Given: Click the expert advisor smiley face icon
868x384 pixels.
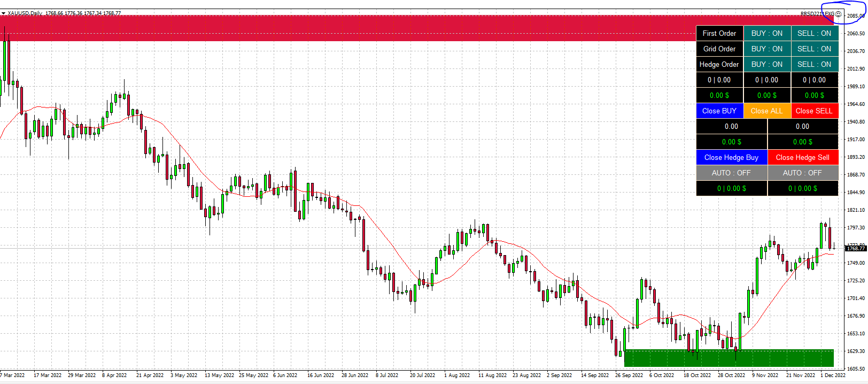Looking at the screenshot, I should pyautogui.click(x=839, y=14).
